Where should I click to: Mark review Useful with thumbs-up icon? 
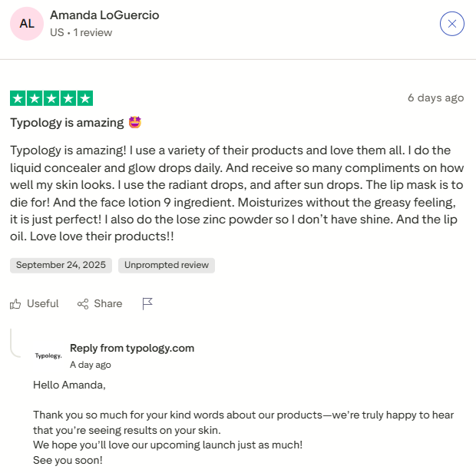point(16,304)
